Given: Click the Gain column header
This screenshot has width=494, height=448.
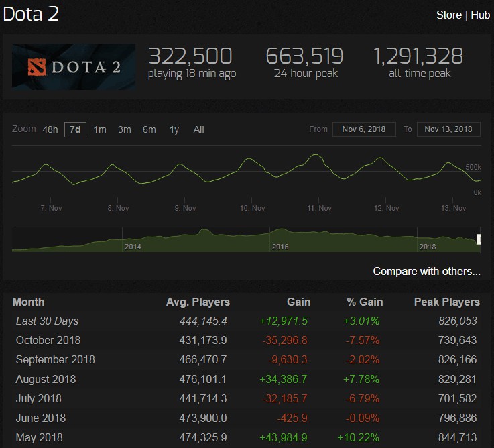Looking at the screenshot, I should 299,302.
